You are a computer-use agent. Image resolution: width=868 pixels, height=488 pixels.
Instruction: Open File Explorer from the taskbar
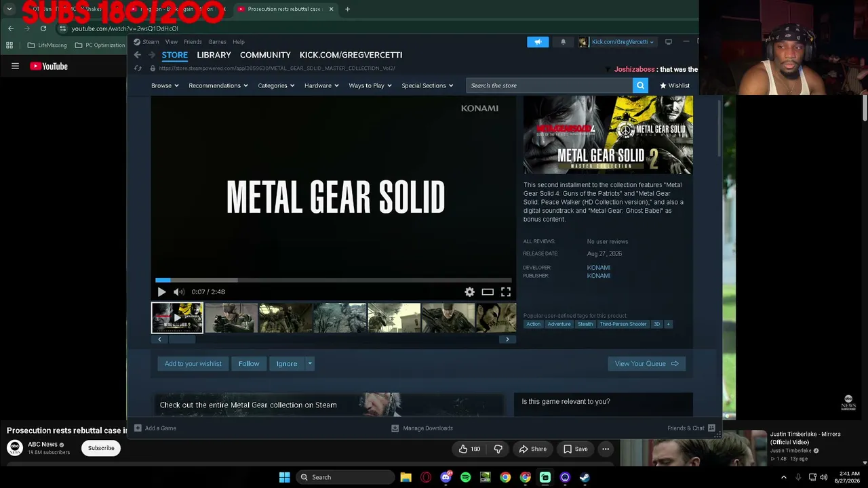[406, 477]
